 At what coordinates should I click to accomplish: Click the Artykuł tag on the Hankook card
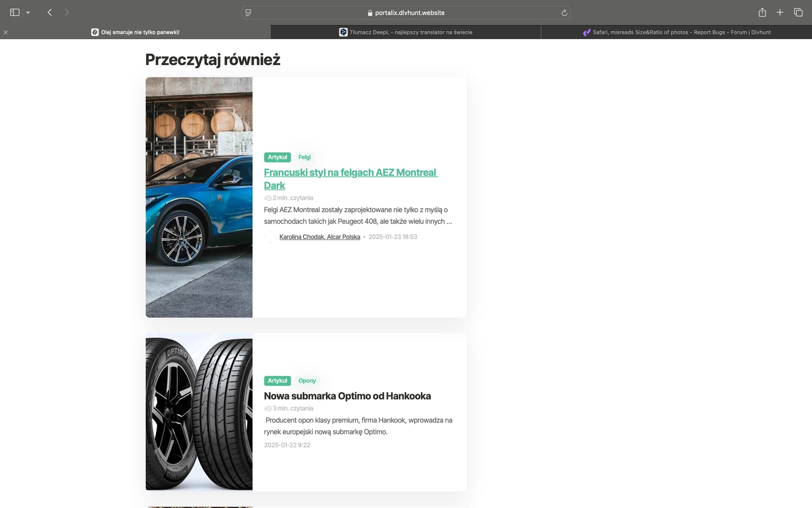click(277, 381)
